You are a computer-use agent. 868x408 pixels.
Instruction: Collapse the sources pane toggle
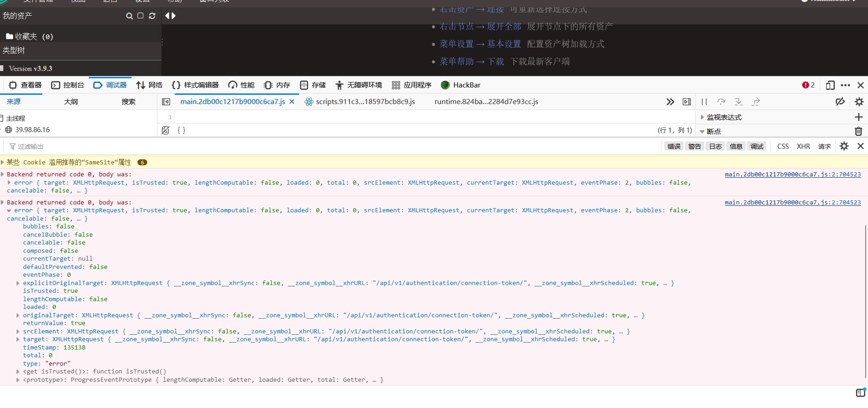(166, 102)
